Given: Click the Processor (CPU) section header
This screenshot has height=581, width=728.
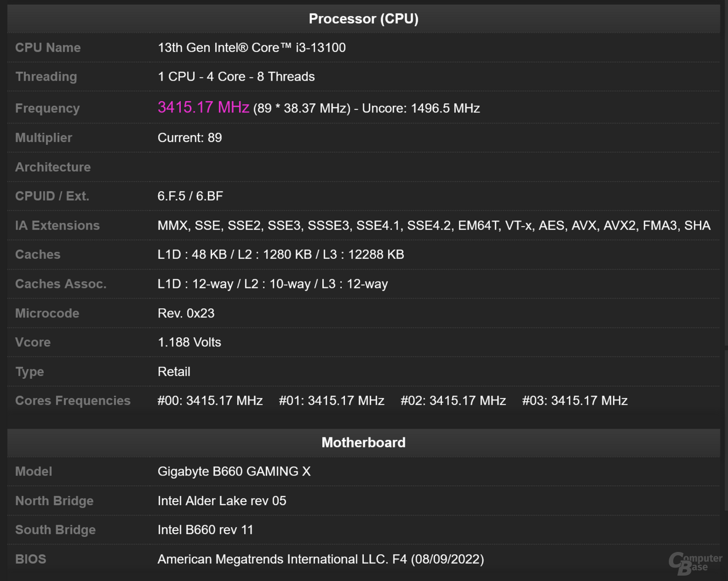Looking at the screenshot, I should 363,19.
